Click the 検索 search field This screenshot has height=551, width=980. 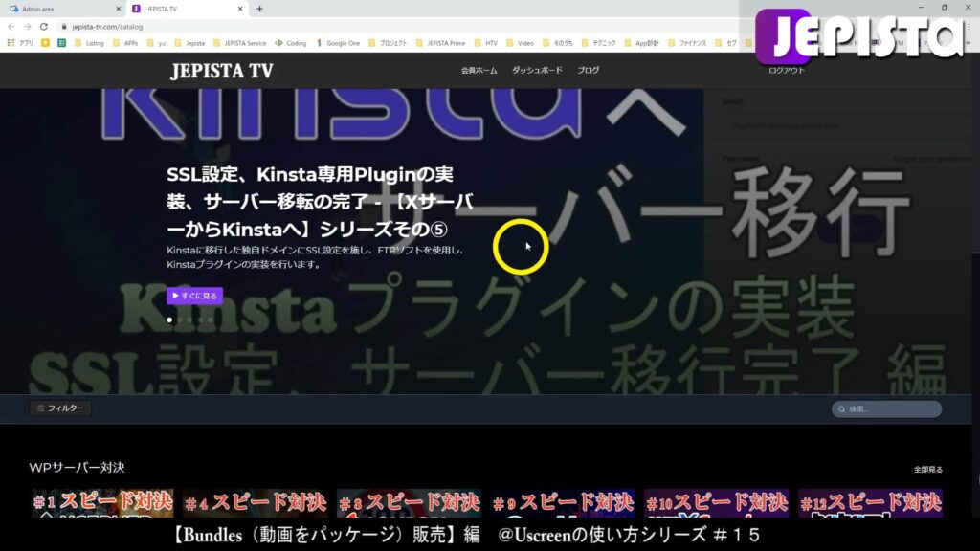(886, 409)
